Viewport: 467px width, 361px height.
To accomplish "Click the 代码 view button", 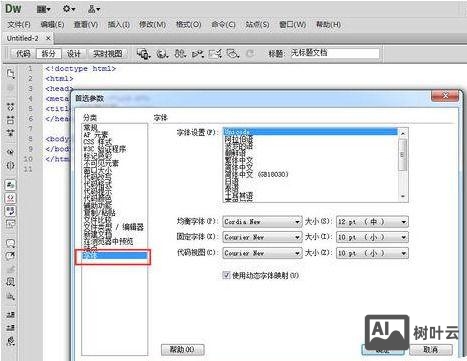I will [23, 53].
